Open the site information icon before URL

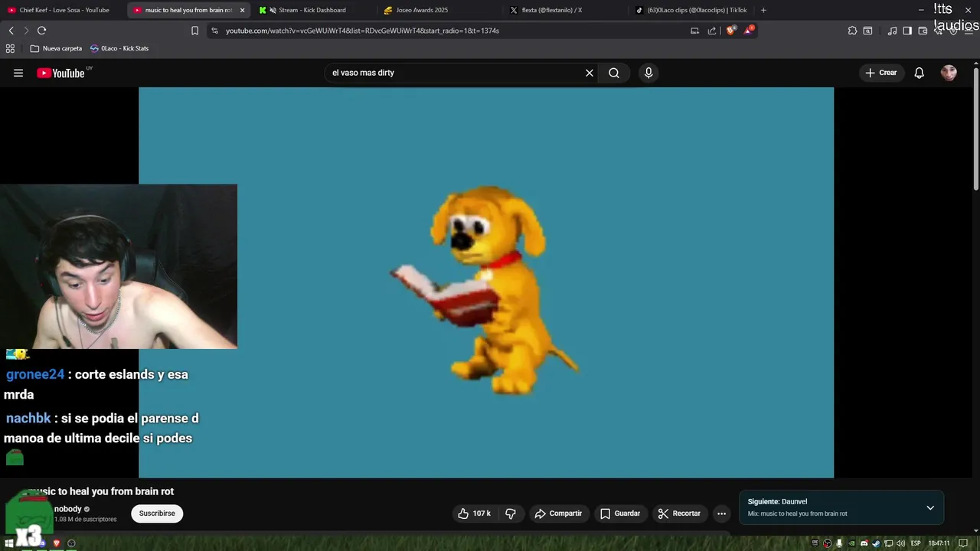(214, 31)
